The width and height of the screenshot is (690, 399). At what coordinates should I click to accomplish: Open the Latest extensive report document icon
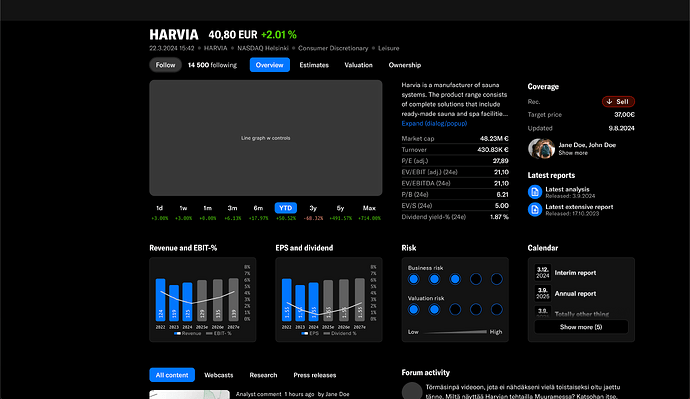(x=535, y=209)
